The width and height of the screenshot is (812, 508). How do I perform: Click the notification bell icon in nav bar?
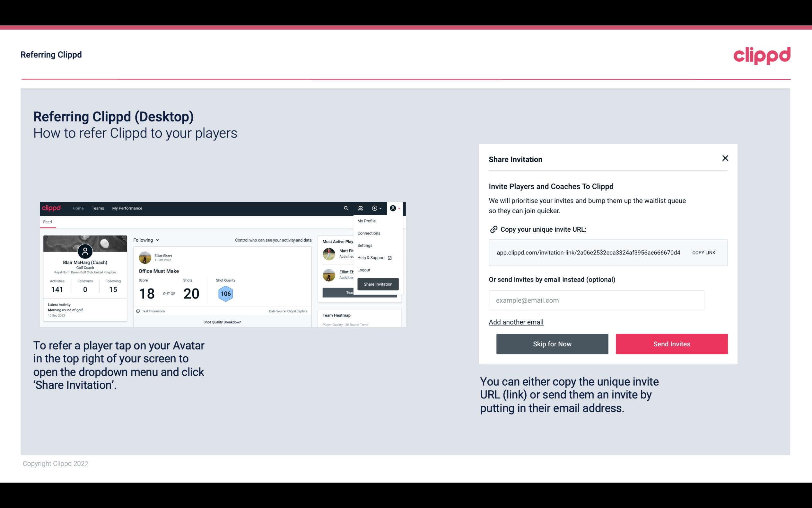361,208
